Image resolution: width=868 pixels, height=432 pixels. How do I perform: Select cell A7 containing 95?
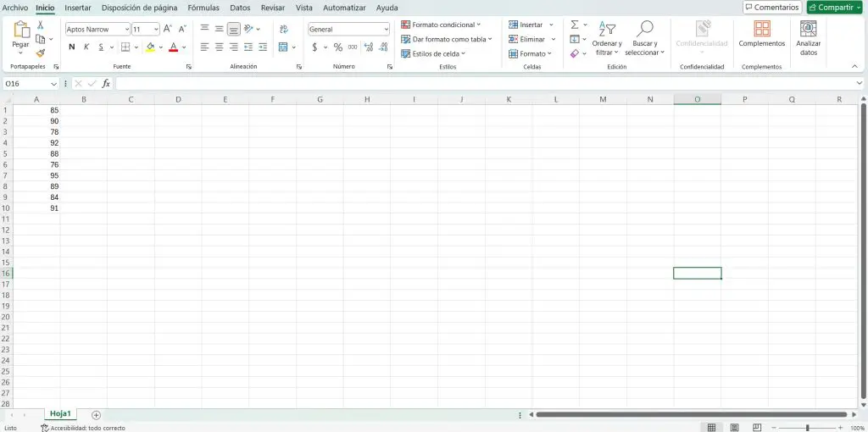coord(36,175)
